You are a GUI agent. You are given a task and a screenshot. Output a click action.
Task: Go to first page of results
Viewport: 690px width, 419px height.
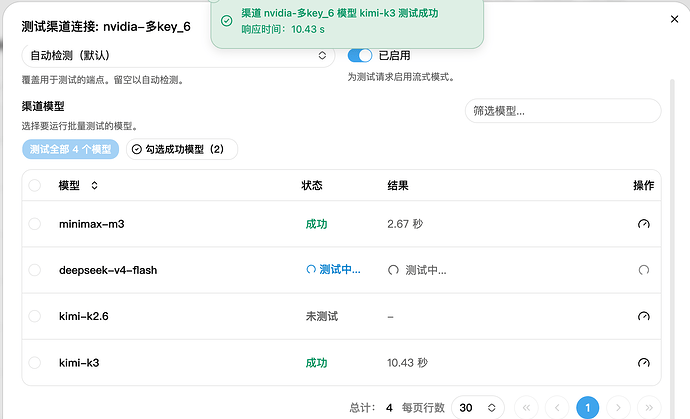526,408
